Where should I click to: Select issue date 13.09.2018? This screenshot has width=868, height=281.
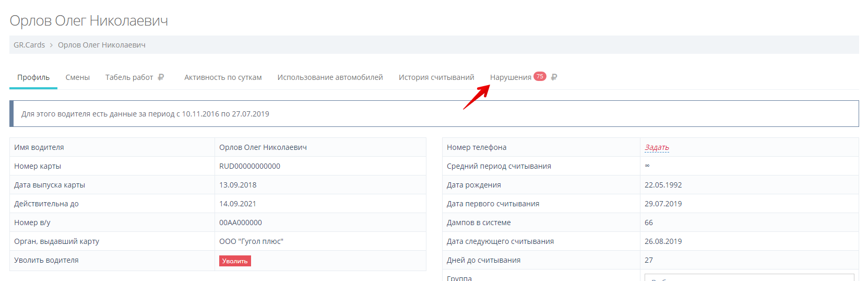coord(238,185)
